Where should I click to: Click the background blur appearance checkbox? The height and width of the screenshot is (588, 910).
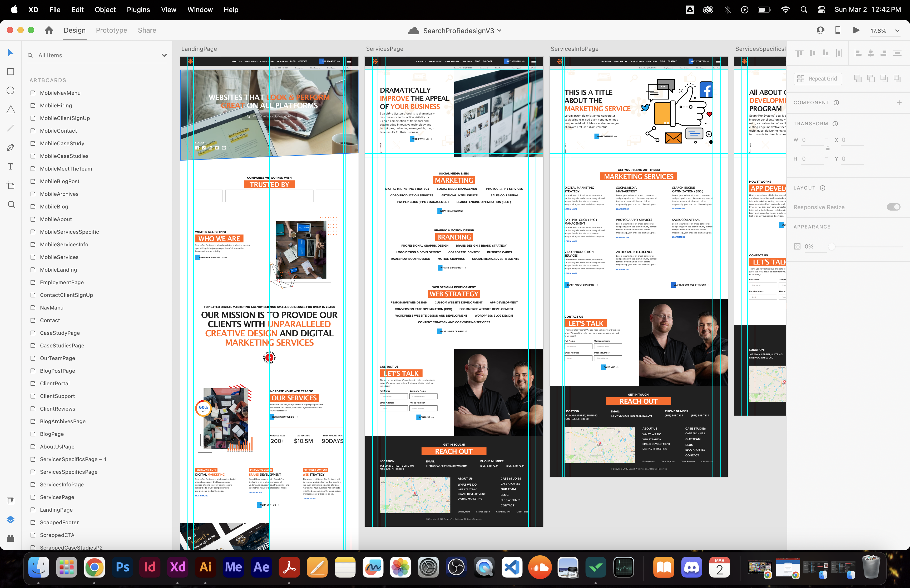pos(797,247)
